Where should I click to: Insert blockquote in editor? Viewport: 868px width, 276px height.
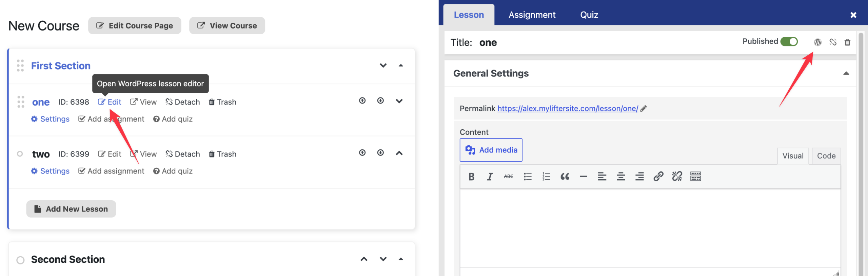[565, 177]
